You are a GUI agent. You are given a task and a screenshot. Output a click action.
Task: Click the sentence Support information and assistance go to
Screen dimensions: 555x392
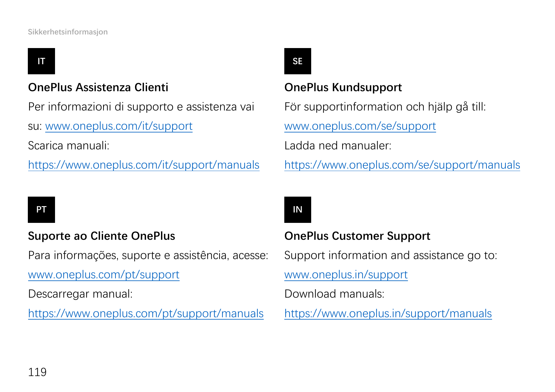click(x=391, y=255)
